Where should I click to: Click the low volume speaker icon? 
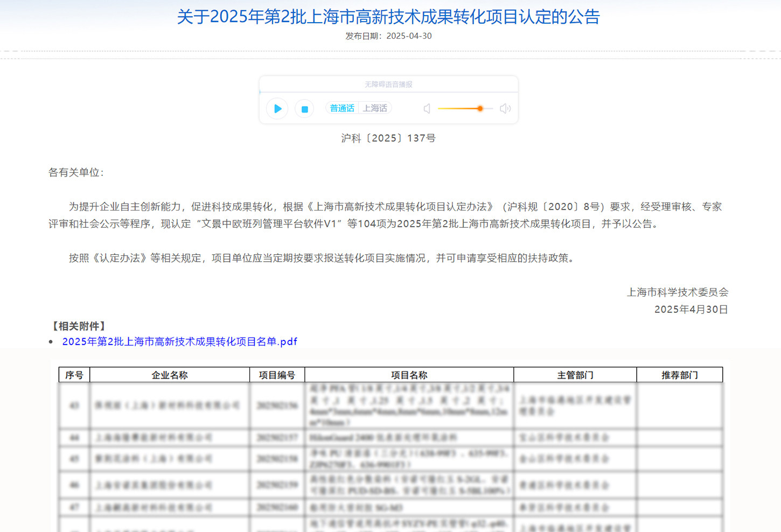coord(427,109)
